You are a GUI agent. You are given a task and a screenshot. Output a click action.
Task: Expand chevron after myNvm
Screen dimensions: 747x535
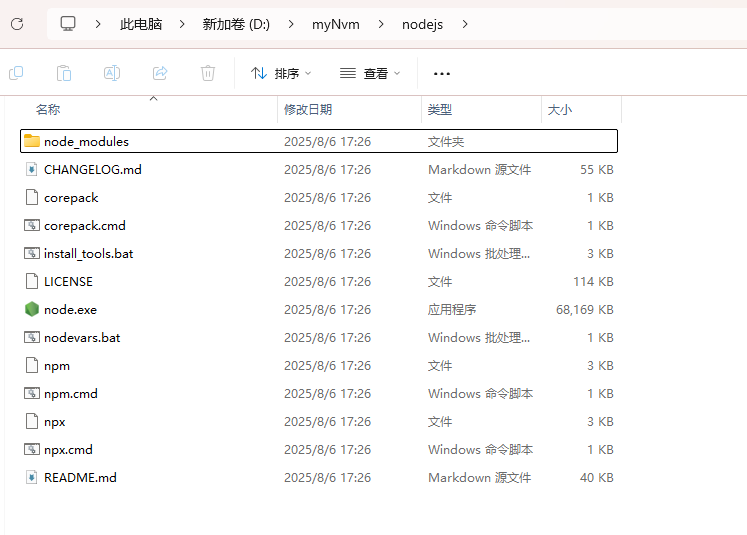(x=381, y=24)
